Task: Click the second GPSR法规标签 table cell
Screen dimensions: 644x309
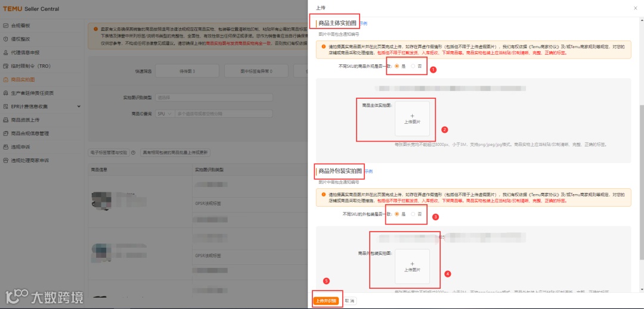Action: click(208, 255)
